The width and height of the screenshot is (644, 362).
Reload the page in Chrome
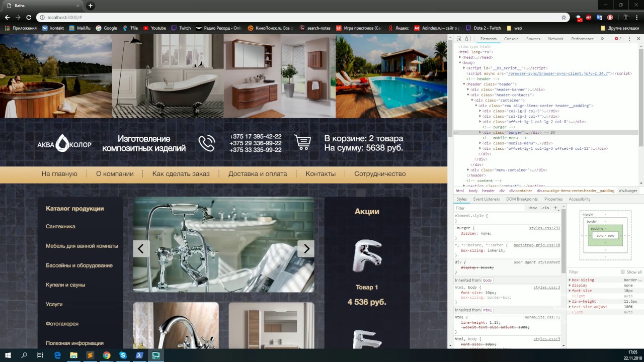[29, 17]
